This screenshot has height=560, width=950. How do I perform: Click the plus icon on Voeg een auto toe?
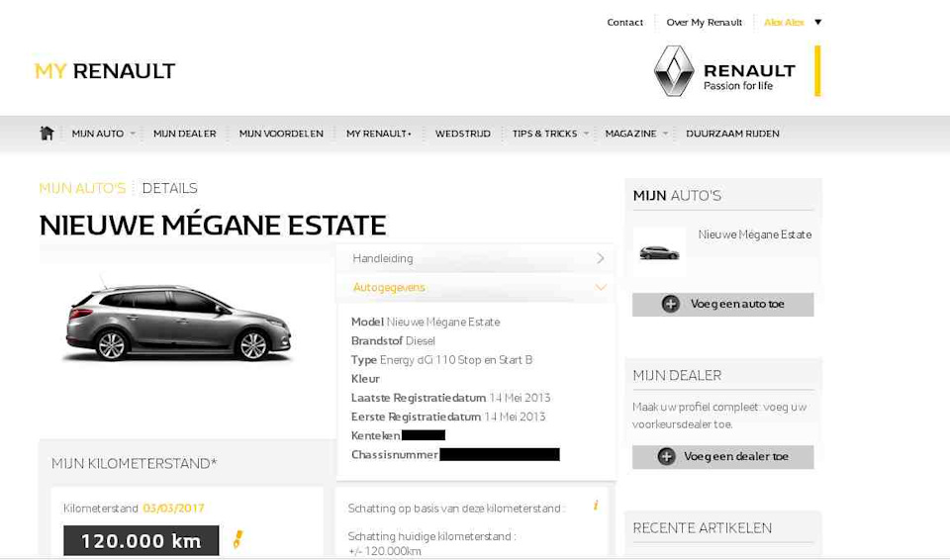pos(670,305)
